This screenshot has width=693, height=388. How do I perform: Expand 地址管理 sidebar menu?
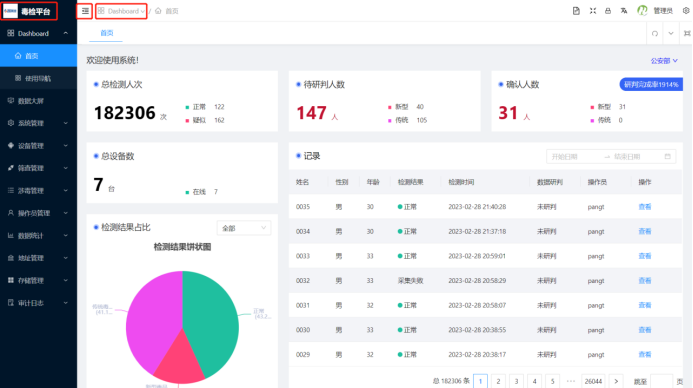38,258
